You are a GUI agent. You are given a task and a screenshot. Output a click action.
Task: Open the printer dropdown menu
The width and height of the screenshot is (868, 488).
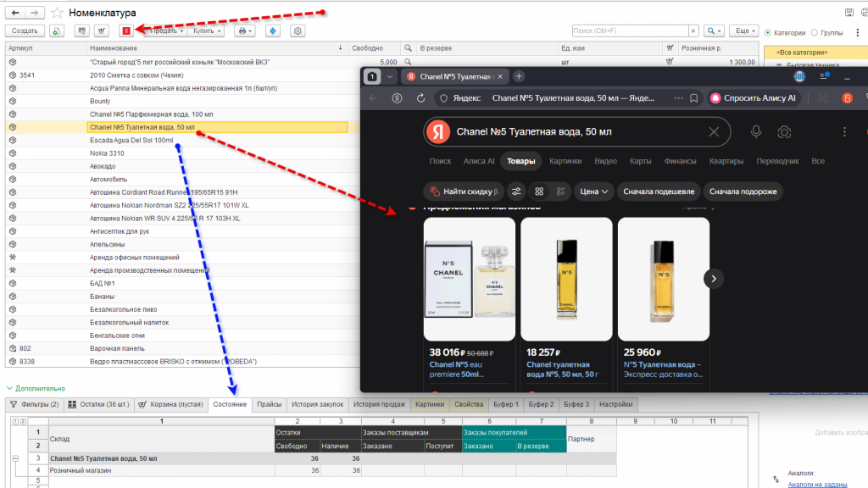click(244, 31)
